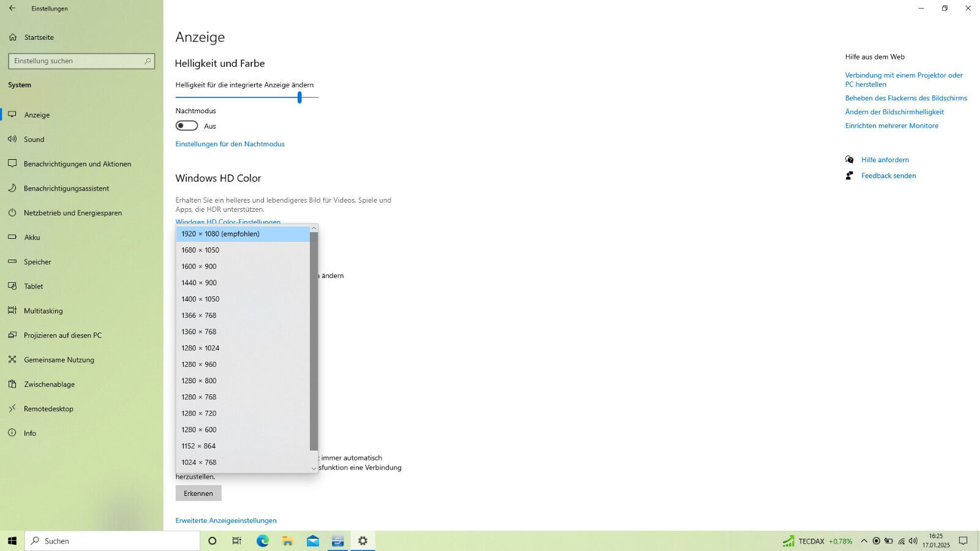Choose 1152 × 864 from list
Screen dimensions: 980x551
pos(243,446)
